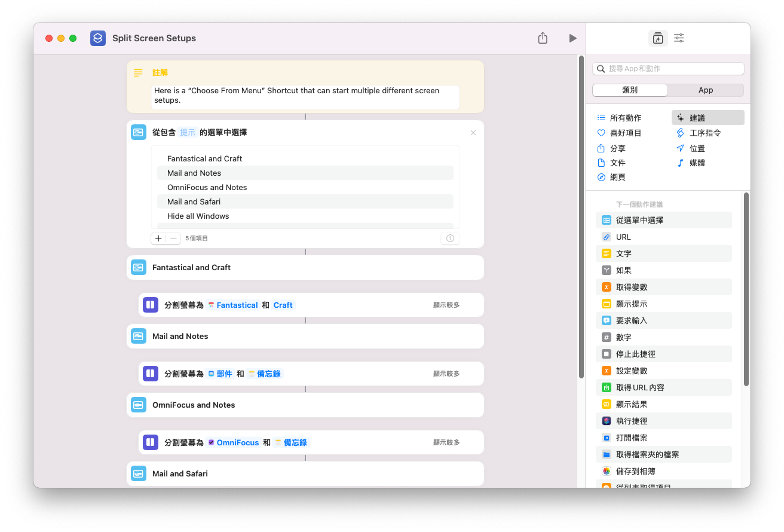Add the 停止此捷徑 suggested action
The image size is (784, 532).
pos(664,354)
